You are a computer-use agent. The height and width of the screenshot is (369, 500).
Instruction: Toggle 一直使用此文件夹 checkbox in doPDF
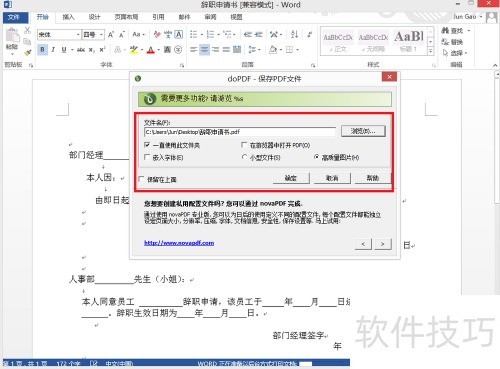[147, 145]
